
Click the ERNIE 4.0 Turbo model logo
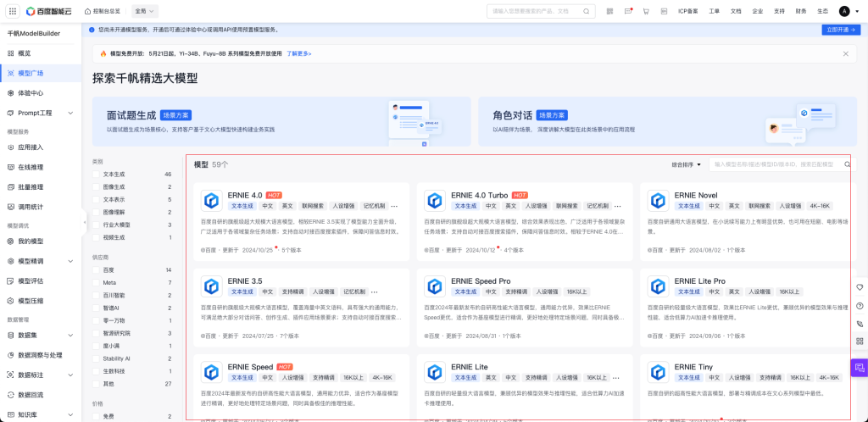coord(435,201)
